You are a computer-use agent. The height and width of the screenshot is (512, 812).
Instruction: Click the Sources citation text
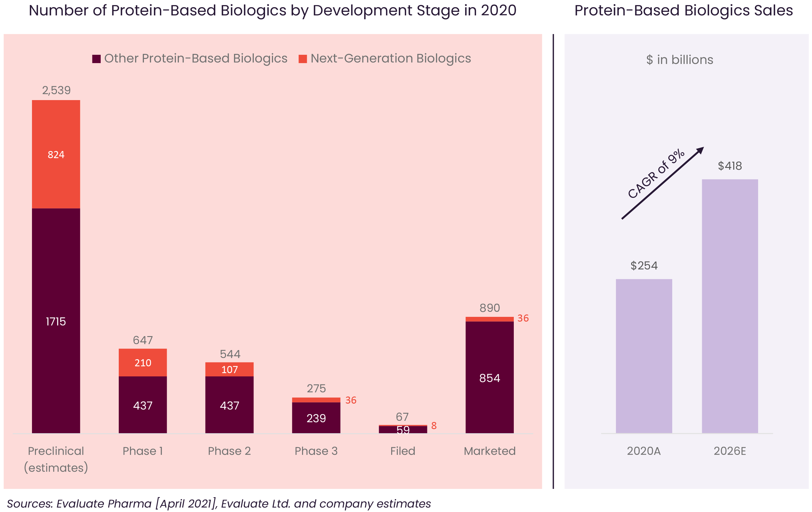[219, 503]
